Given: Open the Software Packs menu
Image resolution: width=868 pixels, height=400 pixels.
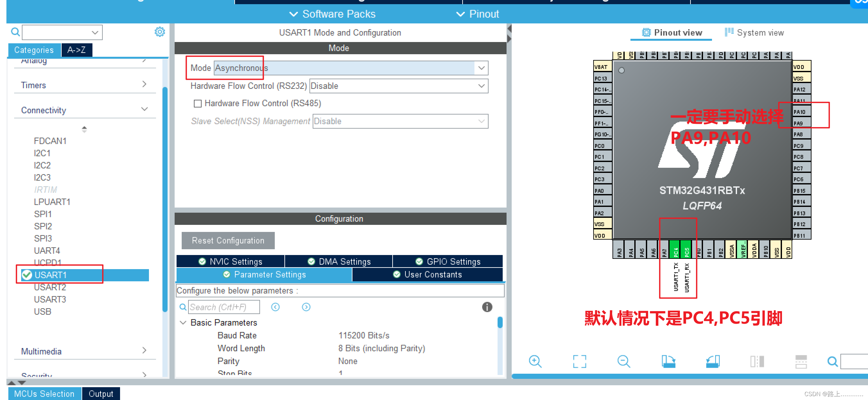Looking at the screenshot, I should point(332,14).
